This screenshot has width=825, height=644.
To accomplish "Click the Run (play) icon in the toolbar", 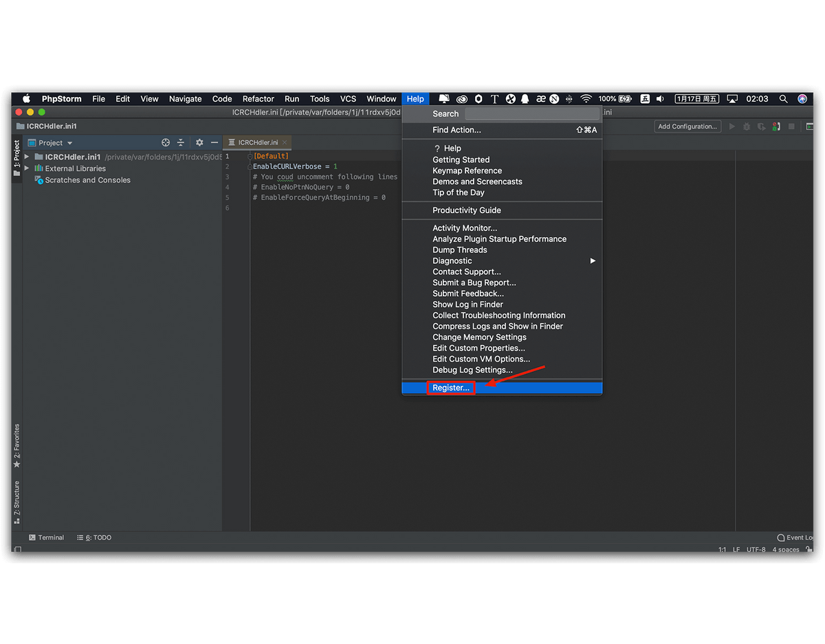I will point(731,126).
